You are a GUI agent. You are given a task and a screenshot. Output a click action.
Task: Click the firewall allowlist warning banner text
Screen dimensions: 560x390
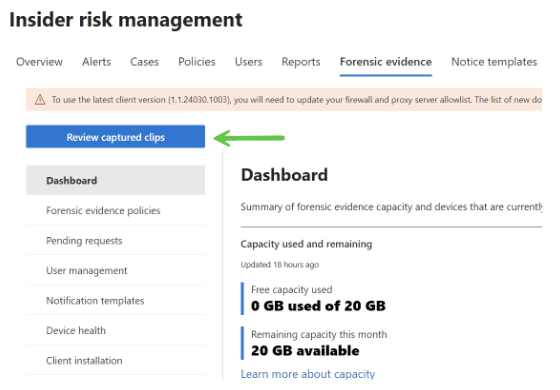pos(296,100)
